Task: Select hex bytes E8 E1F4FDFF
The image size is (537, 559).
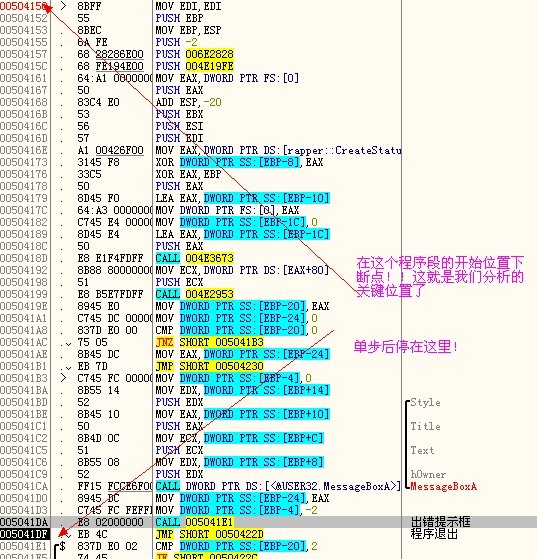Action: [111, 258]
